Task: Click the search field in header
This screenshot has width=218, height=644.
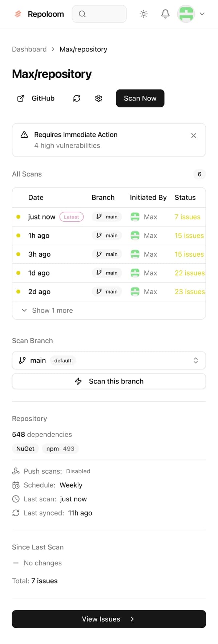Action: pyautogui.click(x=99, y=14)
